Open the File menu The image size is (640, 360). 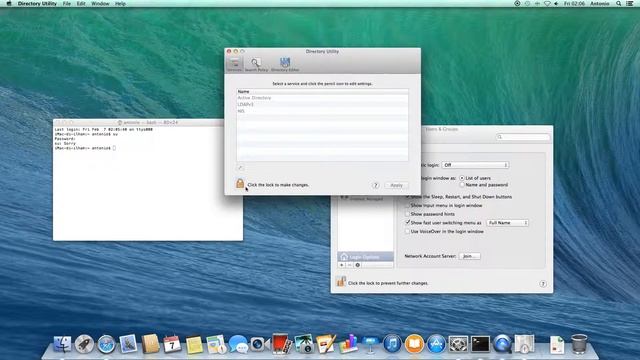(67, 4)
